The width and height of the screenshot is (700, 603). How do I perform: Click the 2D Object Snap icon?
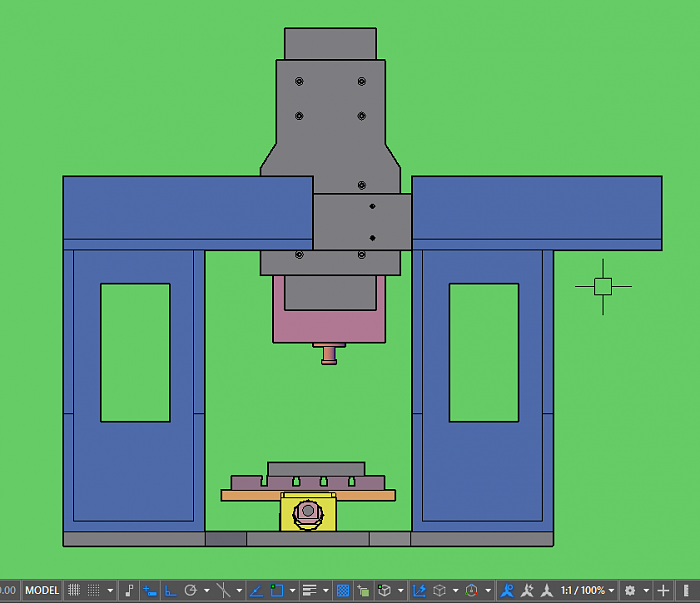pyautogui.click(x=278, y=590)
